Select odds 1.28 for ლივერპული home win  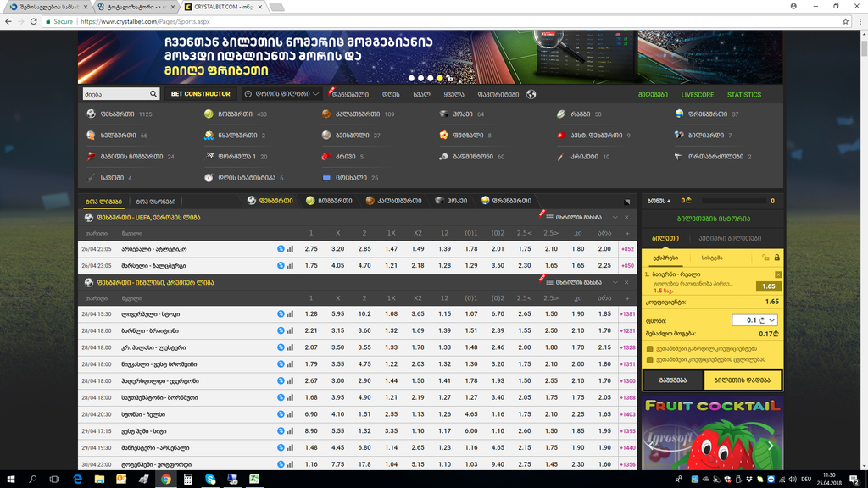click(311, 313)
